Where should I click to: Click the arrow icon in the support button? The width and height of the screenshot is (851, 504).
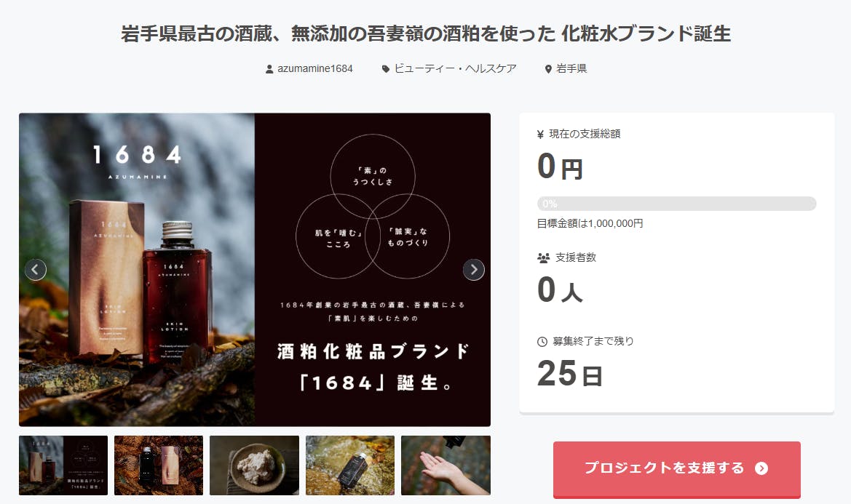761,468
